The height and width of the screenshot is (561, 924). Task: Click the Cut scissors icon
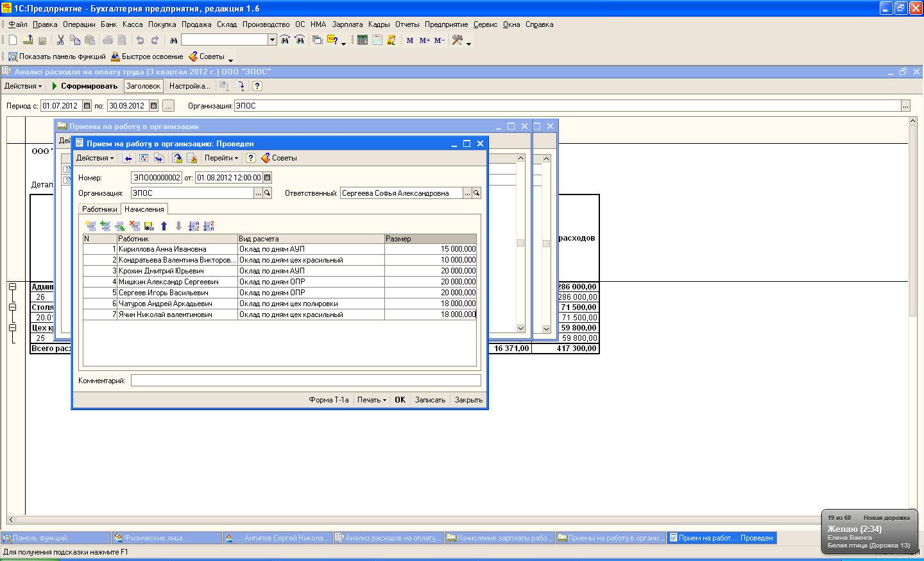click(x=60, y=40)
